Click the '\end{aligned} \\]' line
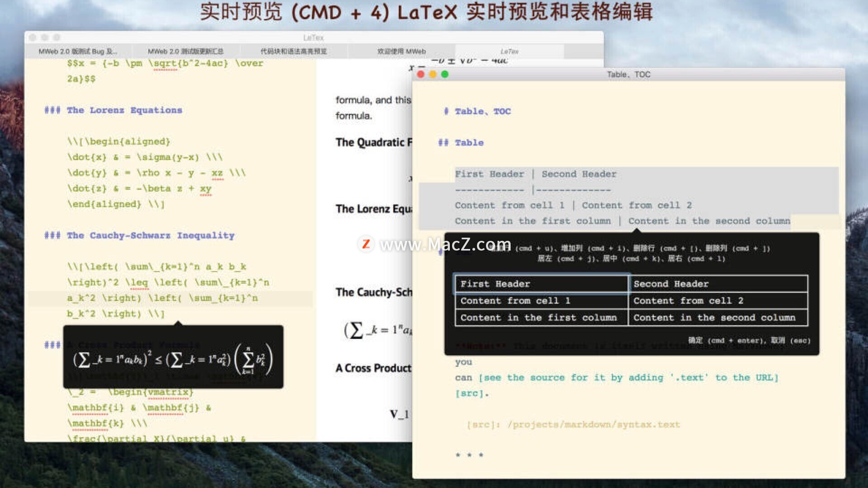Screen dimensions: 868x488 pos(116,204)
